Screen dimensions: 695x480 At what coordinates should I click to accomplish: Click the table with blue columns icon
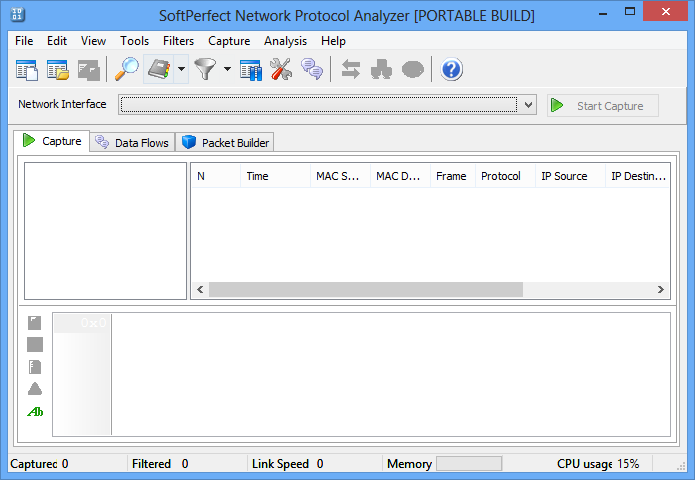251,70
